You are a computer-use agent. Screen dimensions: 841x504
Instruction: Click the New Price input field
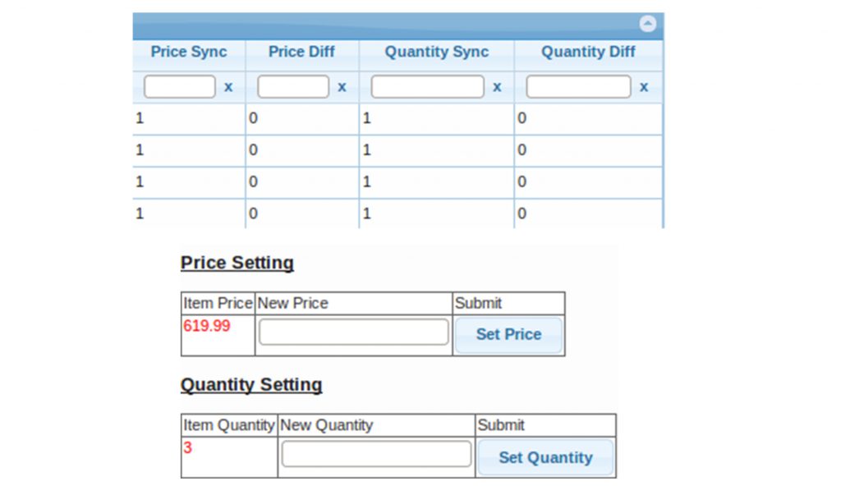(353, 332)
